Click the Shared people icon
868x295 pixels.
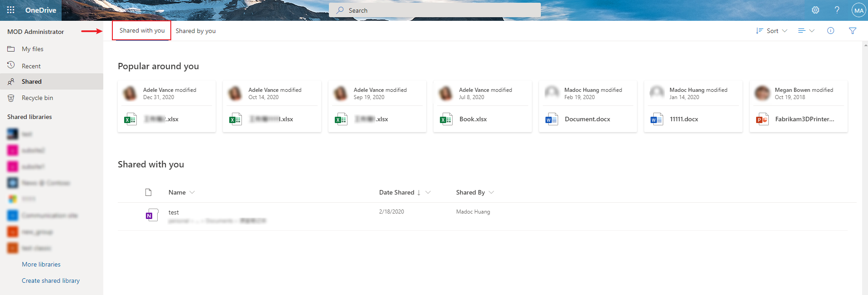pyautogui.click(x=11, y=81)
